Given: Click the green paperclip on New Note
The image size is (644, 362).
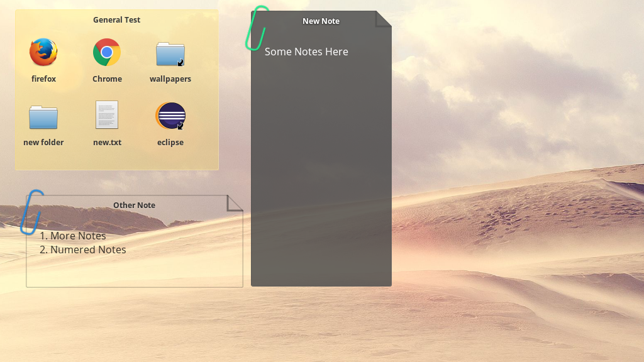Looking at the screenshot, I should pos(256,28).
